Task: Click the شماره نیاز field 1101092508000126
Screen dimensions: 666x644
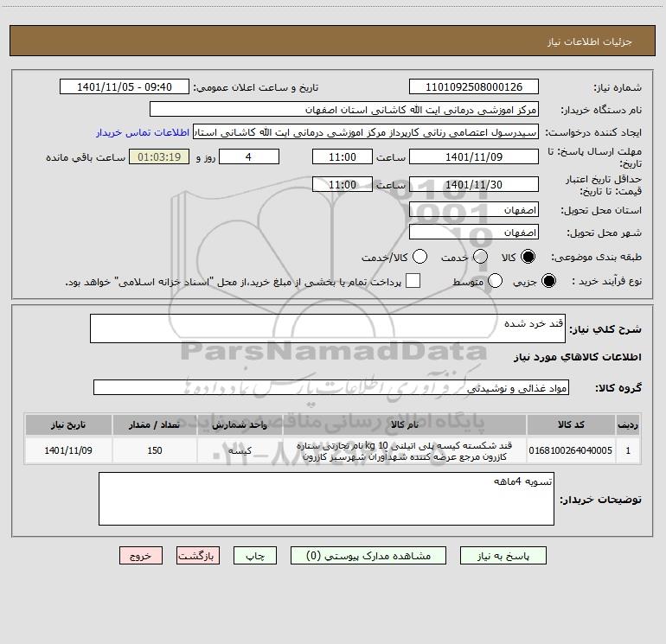Action: tap(474, 86)
